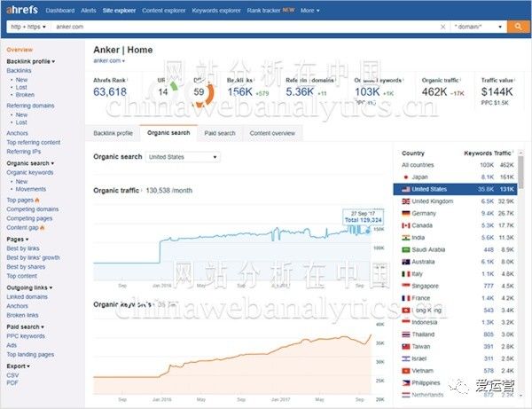Viewport: 532px width, 409px height.
Task: Open Top landing pages link
Action: coord(30,354)
